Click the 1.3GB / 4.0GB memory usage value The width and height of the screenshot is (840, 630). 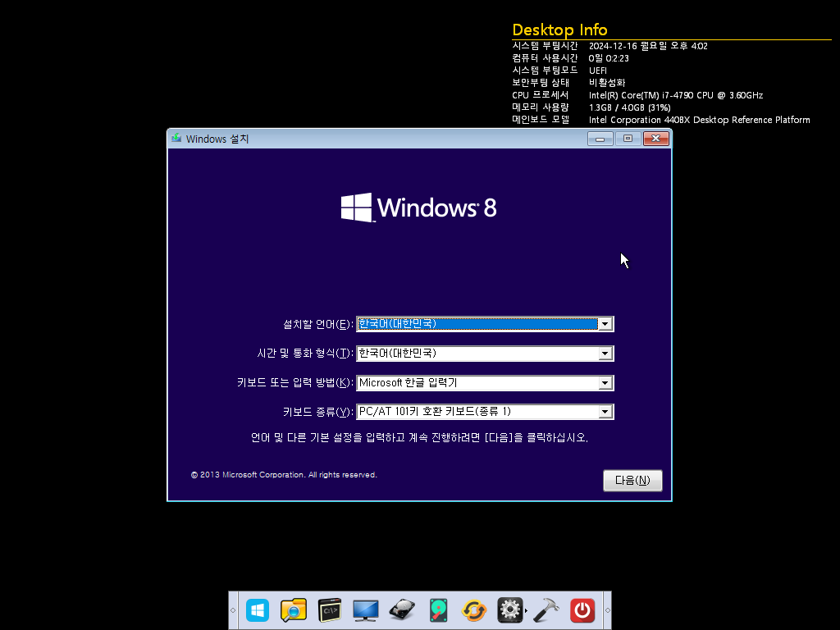pyautogui.click(x=629, y=107)
